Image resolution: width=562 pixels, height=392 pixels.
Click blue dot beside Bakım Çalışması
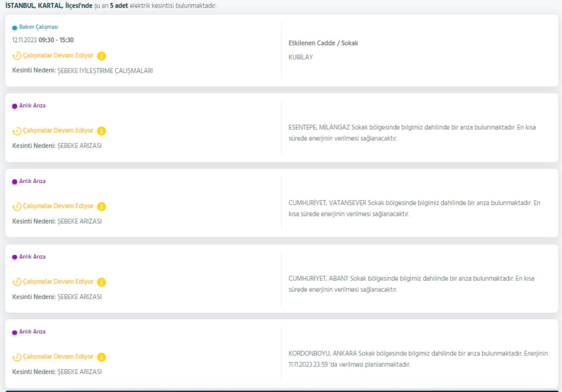coord(14,28)
